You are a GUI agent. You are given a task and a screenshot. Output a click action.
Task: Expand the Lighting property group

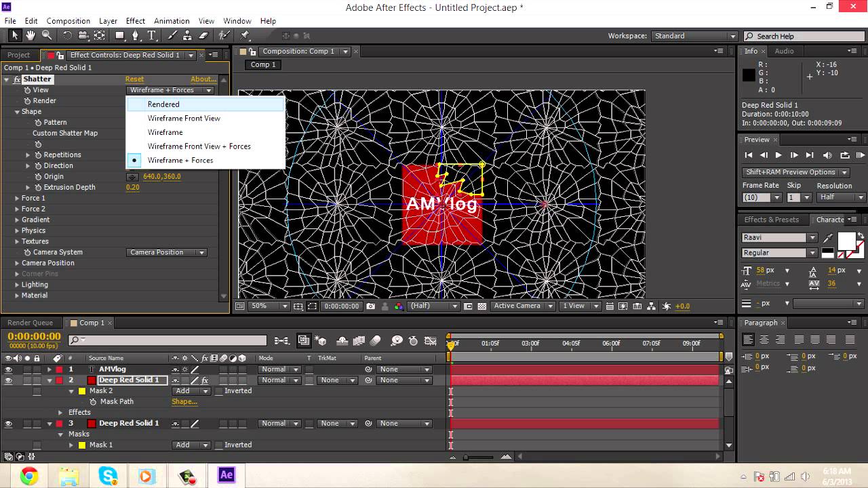tap(17, 285)
